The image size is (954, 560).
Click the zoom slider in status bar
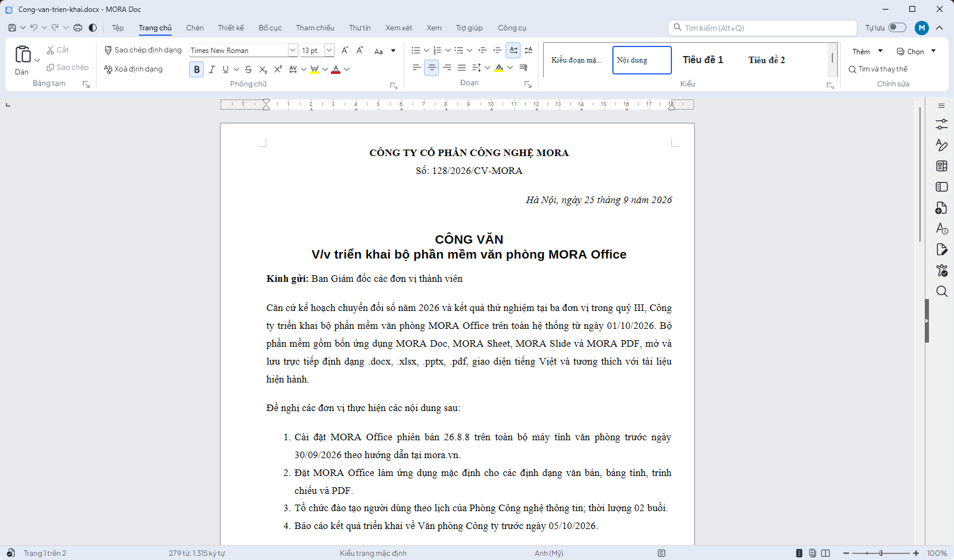(881, 553)
